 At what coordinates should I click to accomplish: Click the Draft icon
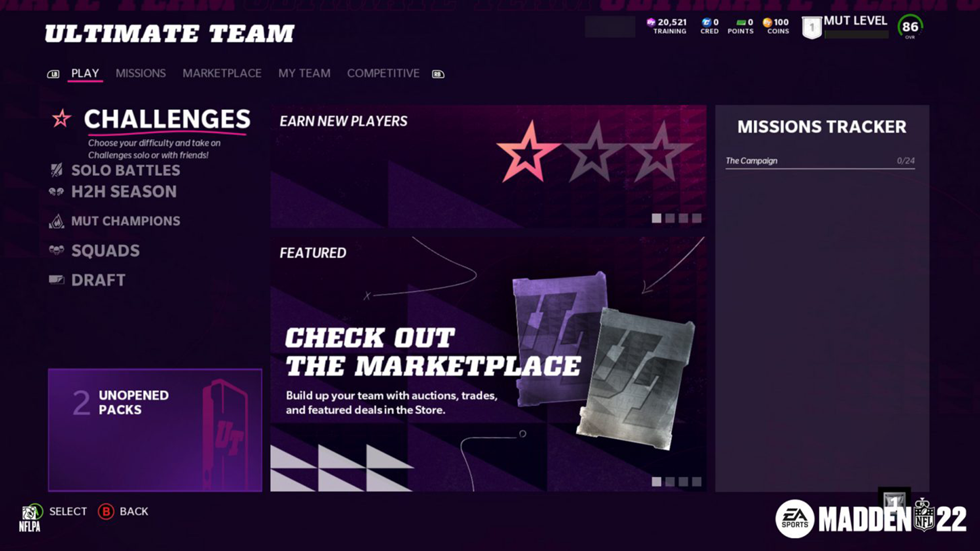[x=56, y=280]
